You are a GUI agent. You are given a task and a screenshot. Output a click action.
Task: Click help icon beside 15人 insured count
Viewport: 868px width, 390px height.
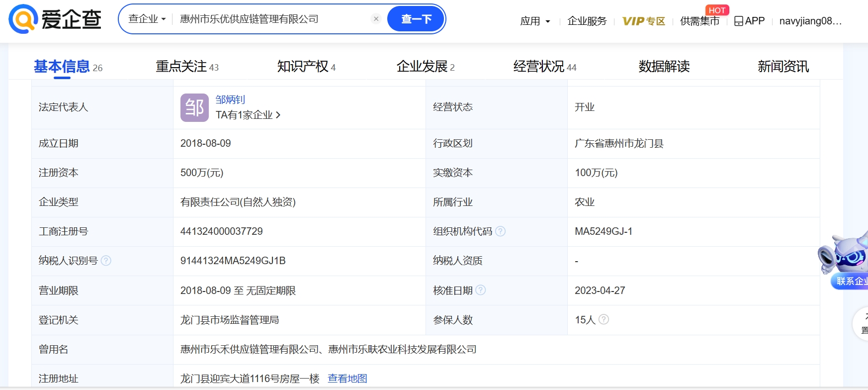coord(604,319)
